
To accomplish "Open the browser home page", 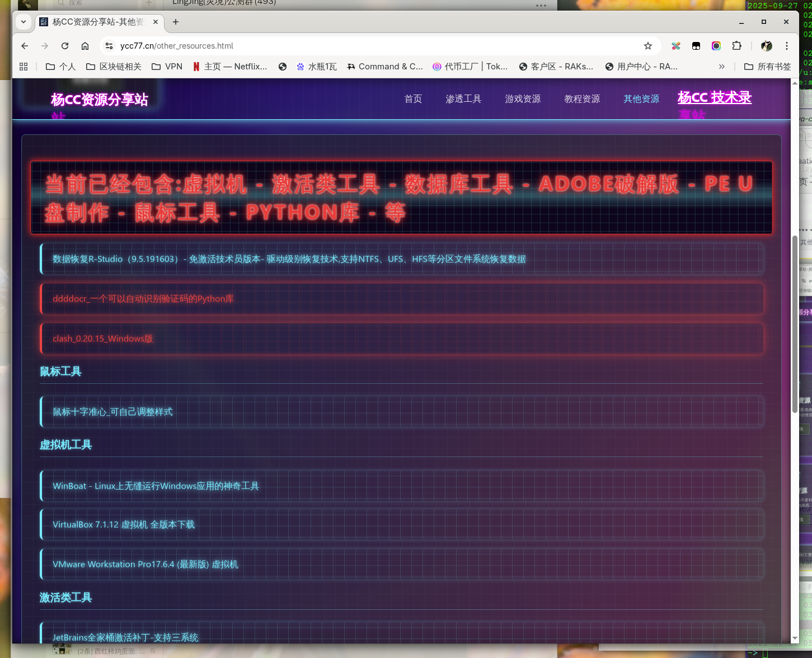I will point(85,46).
